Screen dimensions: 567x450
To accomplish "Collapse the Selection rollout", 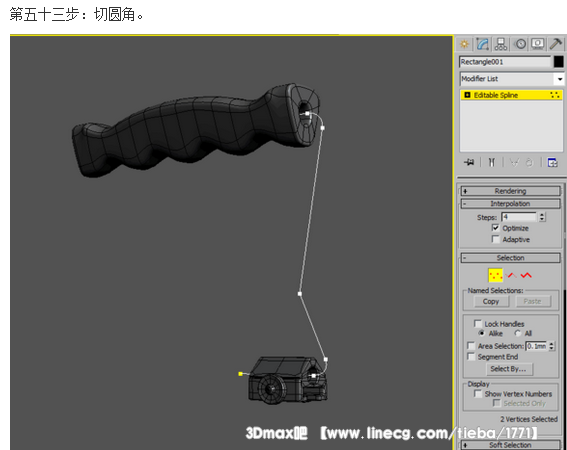I will coord(510,258).
